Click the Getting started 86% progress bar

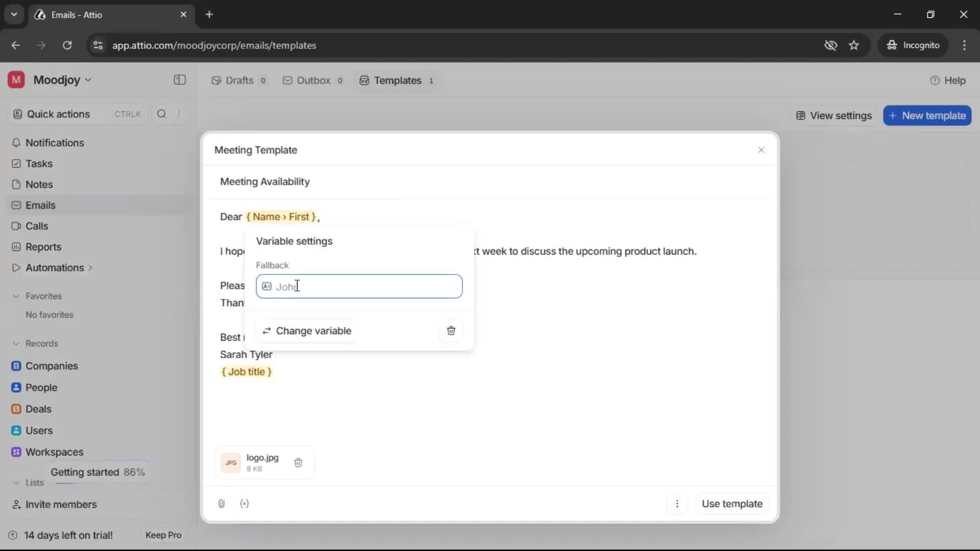99,472
